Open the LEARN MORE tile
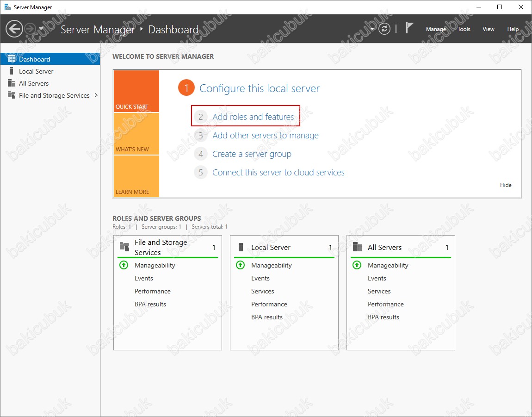 tap(136, 176)
